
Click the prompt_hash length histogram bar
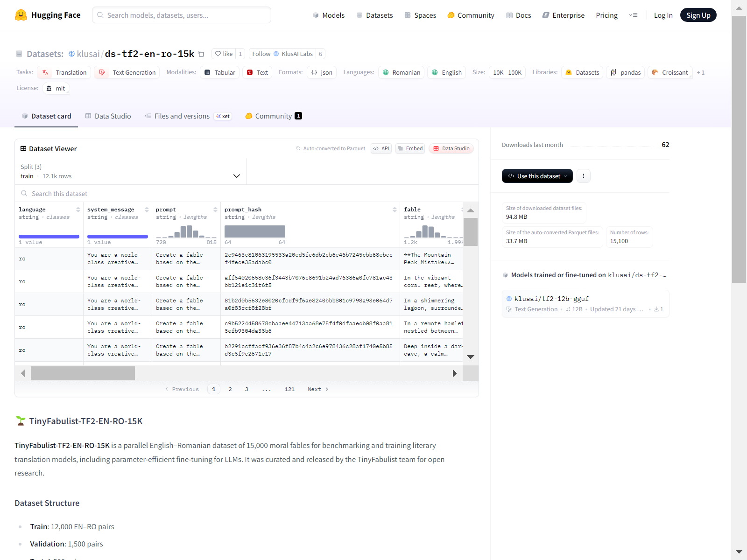(x=255, y=231)
